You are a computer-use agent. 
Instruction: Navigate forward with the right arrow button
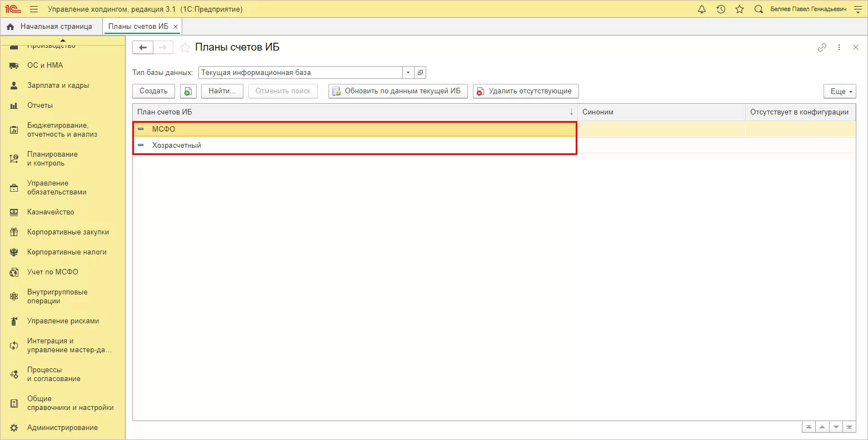point(163,48)
